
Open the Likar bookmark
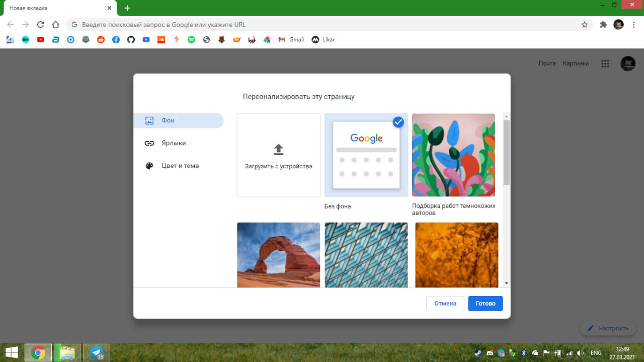323,40
